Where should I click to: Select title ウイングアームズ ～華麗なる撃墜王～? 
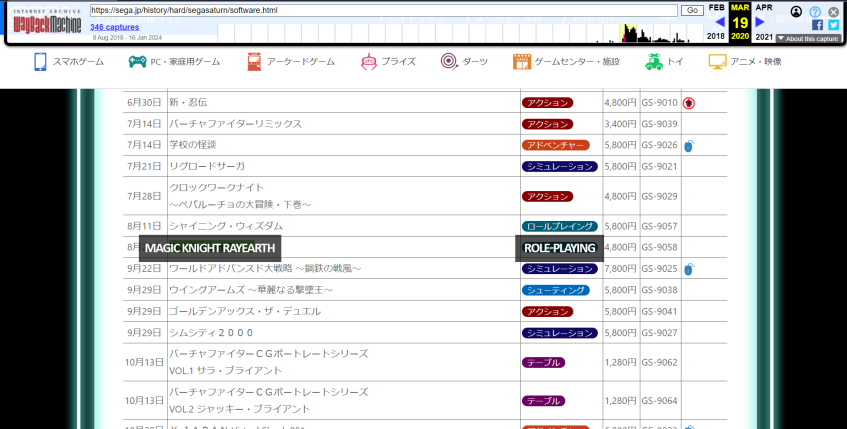(251, 290)
